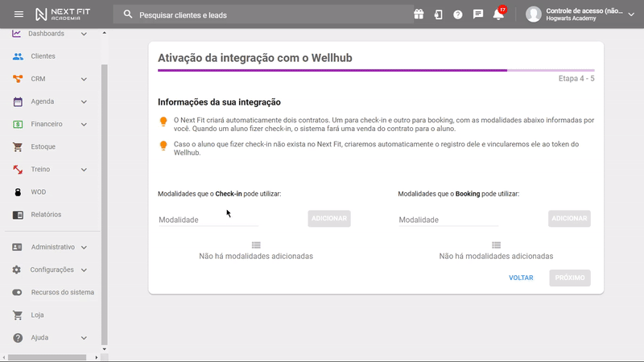This screenshot has width=644, height=362.
Task: Click the user avatar picture
Action: pyautogui.click(x=534, y=14)
